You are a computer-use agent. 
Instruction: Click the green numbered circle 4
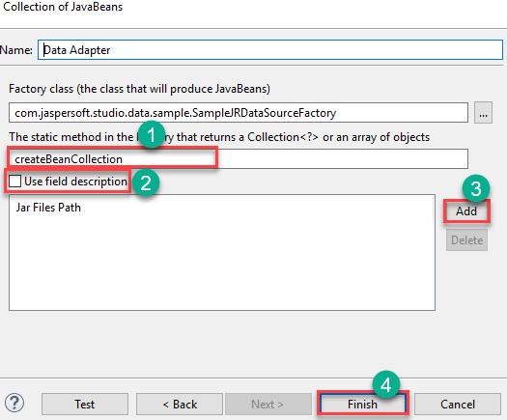pyautogui.click(x=386, y=384)
